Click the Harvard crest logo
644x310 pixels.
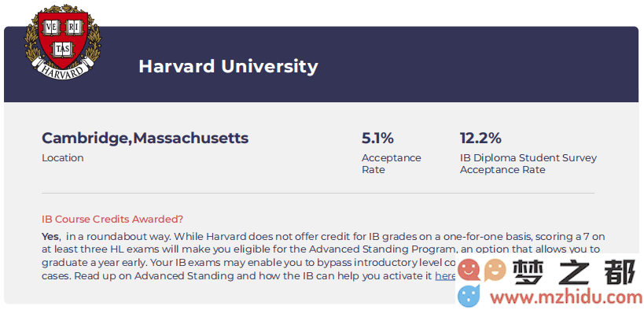click(63, 42)
